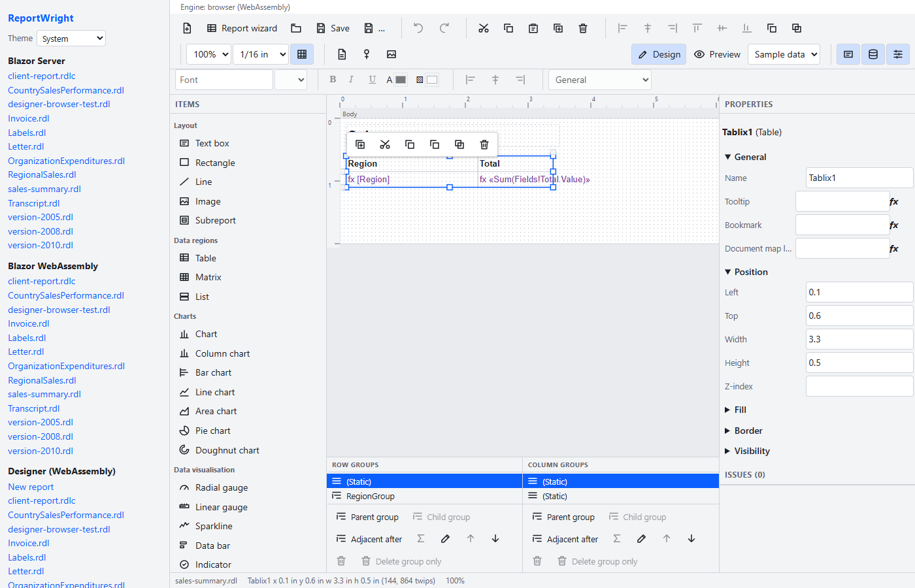Click the Name field containing Tablix1
The image size is (915, 588).
tap(859, 178)
